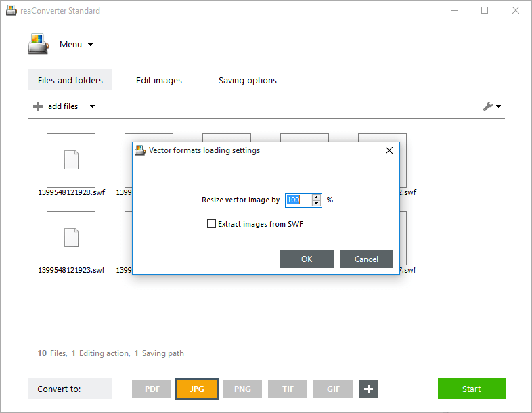Image resolution: width=532 pixels, height=413 pixels.
Task: Click the dialog's title bar application icon
Action: click(x=140, y=150)
